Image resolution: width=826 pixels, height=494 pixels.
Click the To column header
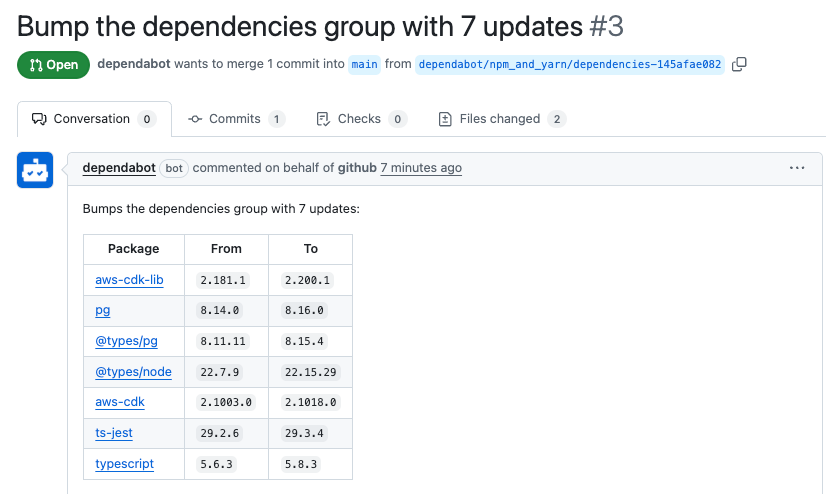coord(311,249)
